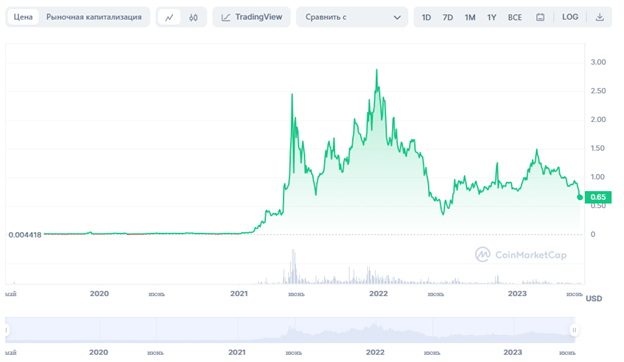Click the 1.50 price axis label
The width and height of the screenshot is (624, 362).
598,148
